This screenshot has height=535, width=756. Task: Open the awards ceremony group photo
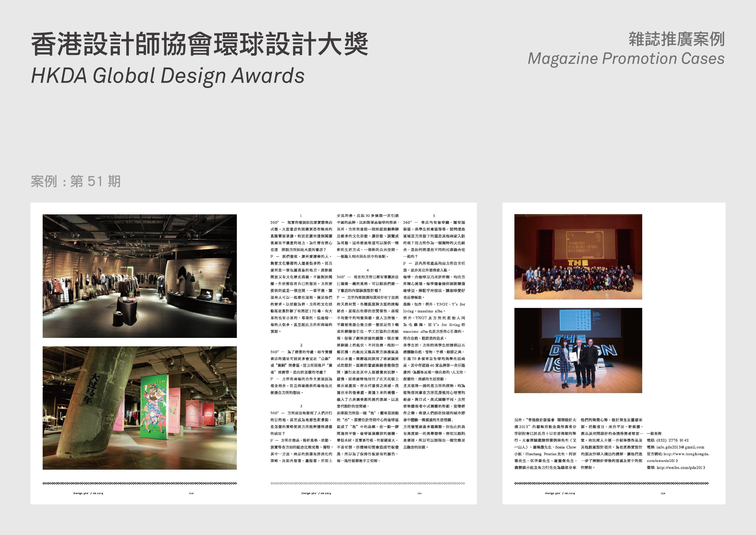[x=578, y=257]
